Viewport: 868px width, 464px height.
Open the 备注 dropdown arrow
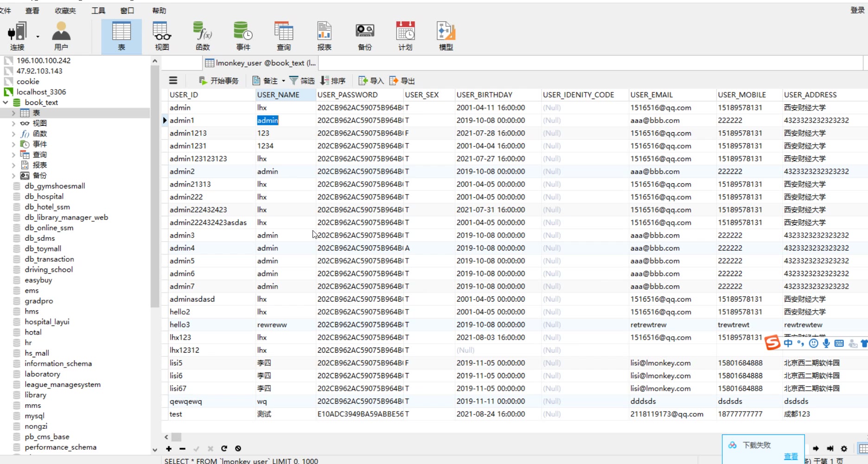pyautogui.click(x=283, y=81)
